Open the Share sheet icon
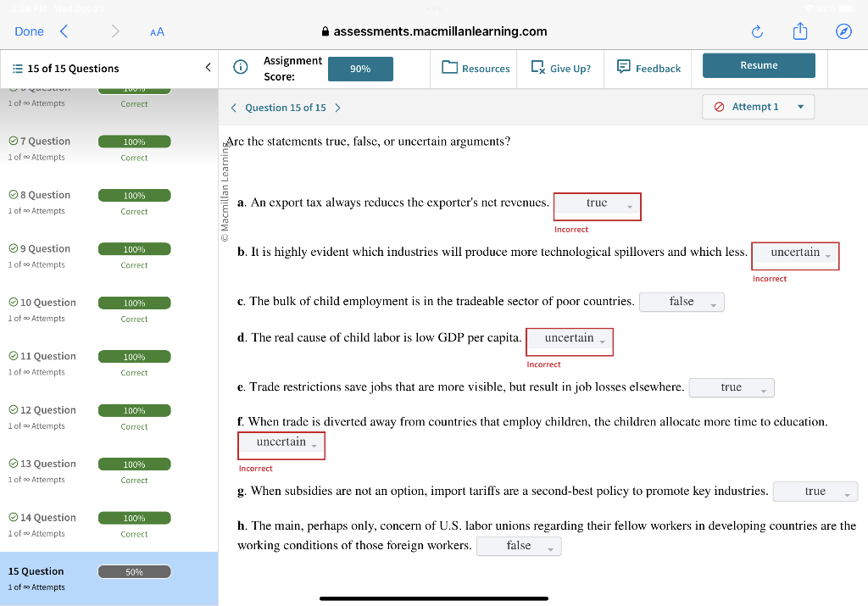The image size is (868, 606). tap(800, 31)
